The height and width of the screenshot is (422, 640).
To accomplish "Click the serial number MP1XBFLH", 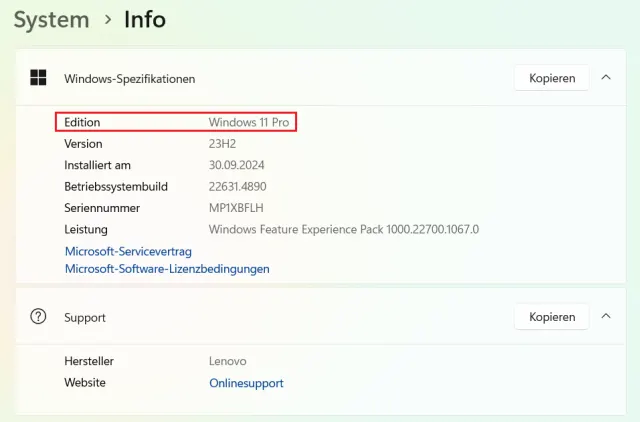I will [x=236, y=208].
